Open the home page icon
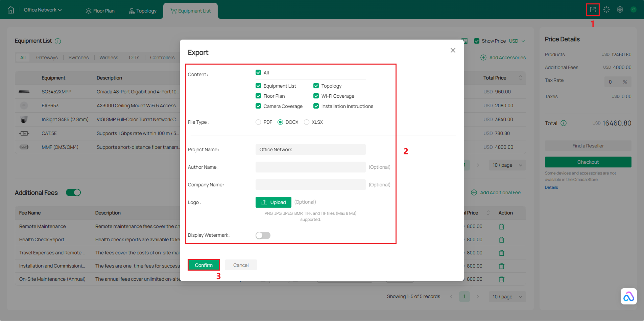 pos(11,10)
